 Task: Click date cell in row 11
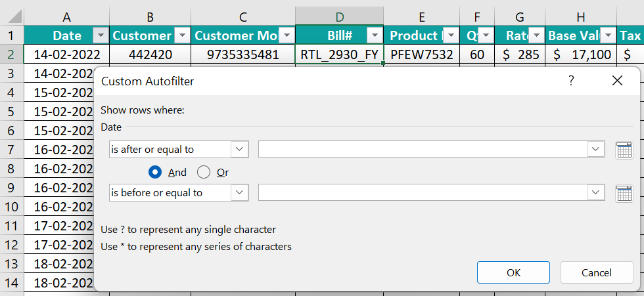[x=59, y=226]
